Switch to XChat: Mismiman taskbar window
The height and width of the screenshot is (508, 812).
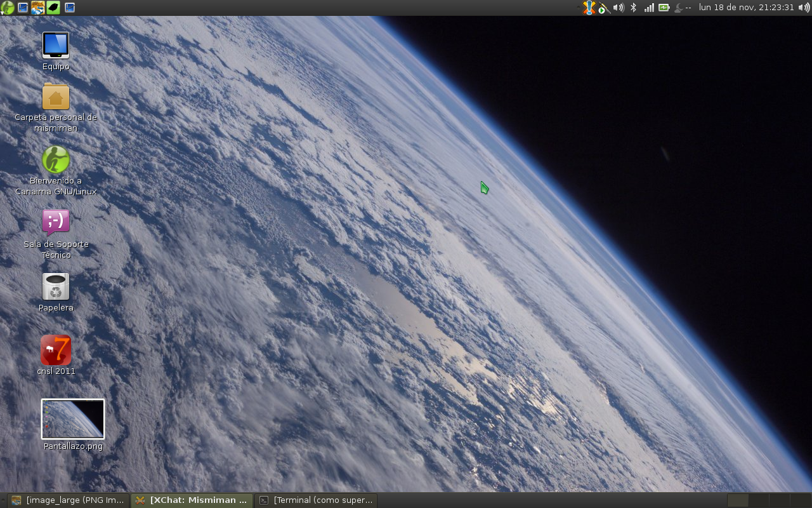(x=192, y=500)
